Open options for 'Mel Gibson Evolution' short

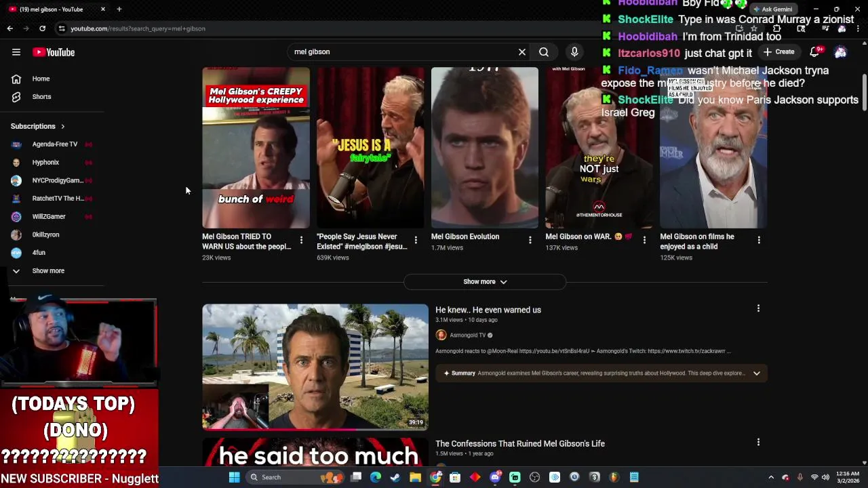(x=530, y=240)
